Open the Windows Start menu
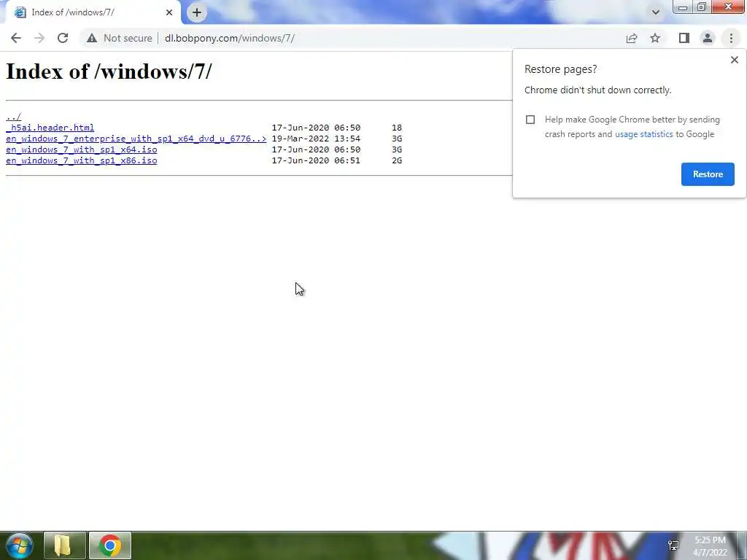 click(19, 545)
